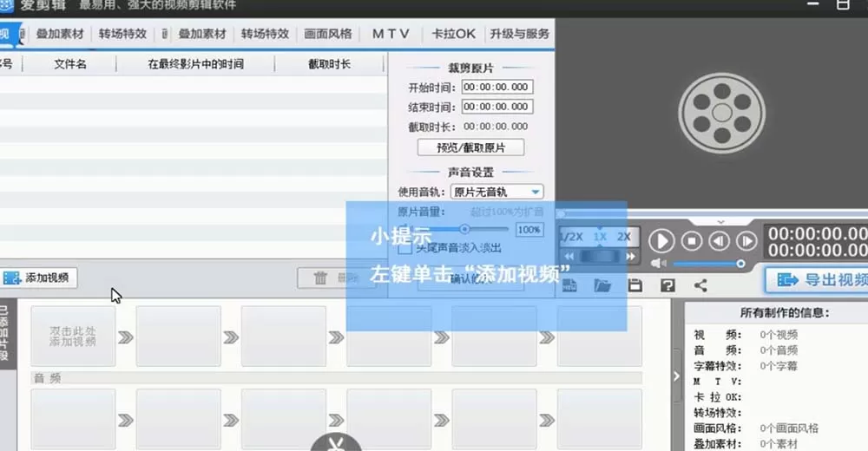Collapse the 所有制作的信息 panel with the arrow
The image size is (868, 451).
[676, 376]
